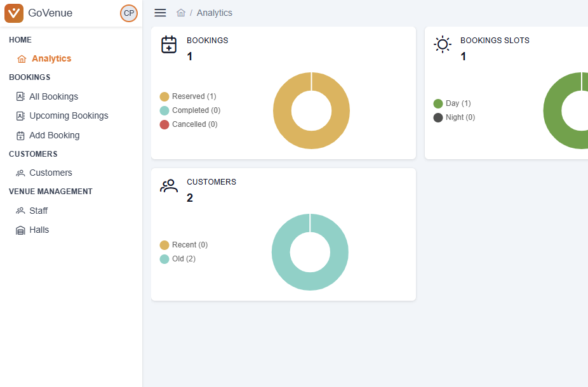Open the Customers page link
This screenshot has width=588, height=387.
click(50, 173)
